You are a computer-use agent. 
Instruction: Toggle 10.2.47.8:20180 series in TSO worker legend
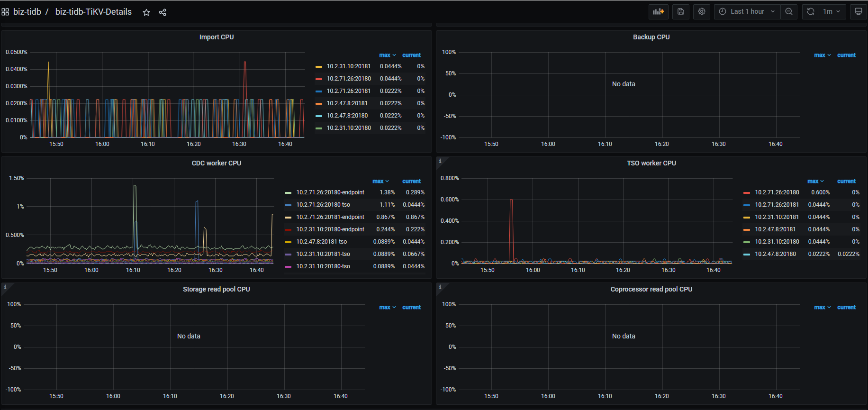(775, 254)
